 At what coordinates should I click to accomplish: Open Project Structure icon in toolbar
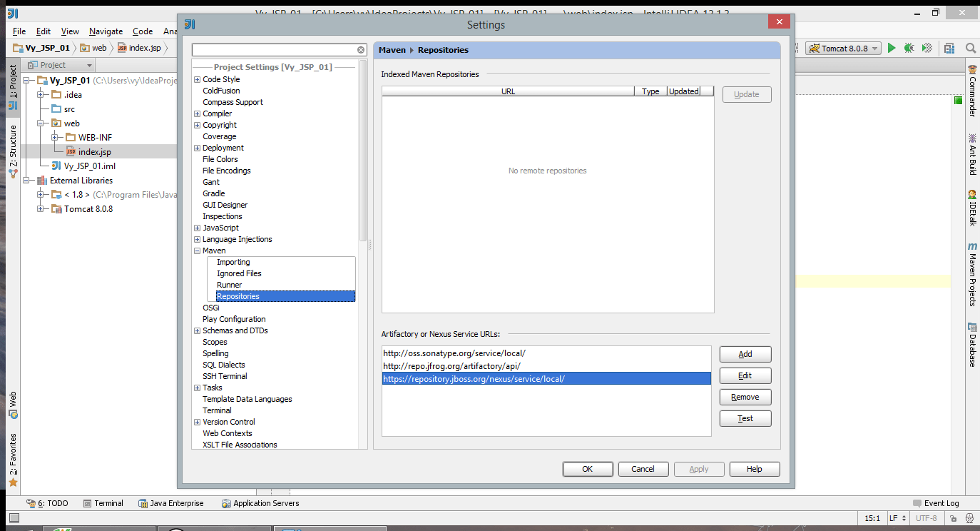point(949,48)
